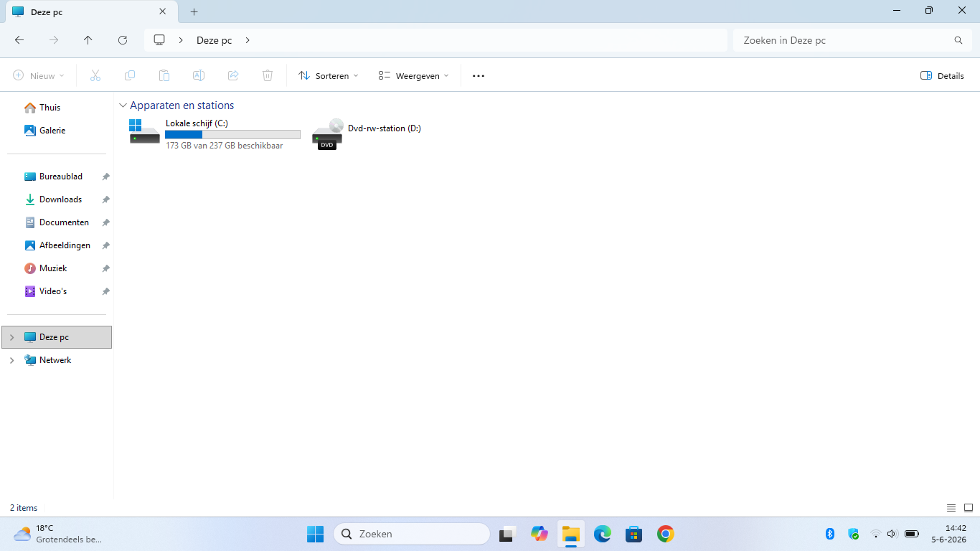Open the Windows Start menu

coord(315,534)
